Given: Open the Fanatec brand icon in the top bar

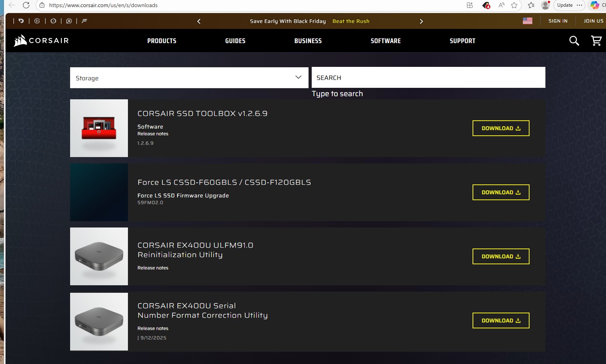Looking at the screenshot, I should 84,21.
